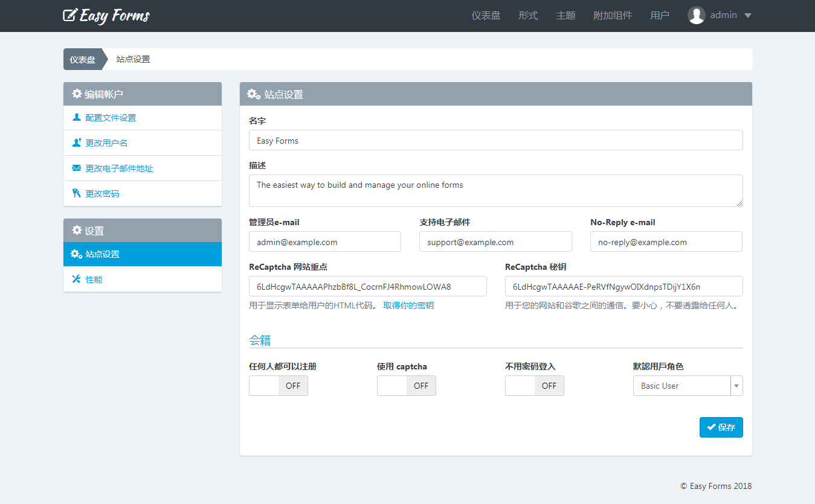Turn on the 不用密码登入 switch

pos(535,386)
